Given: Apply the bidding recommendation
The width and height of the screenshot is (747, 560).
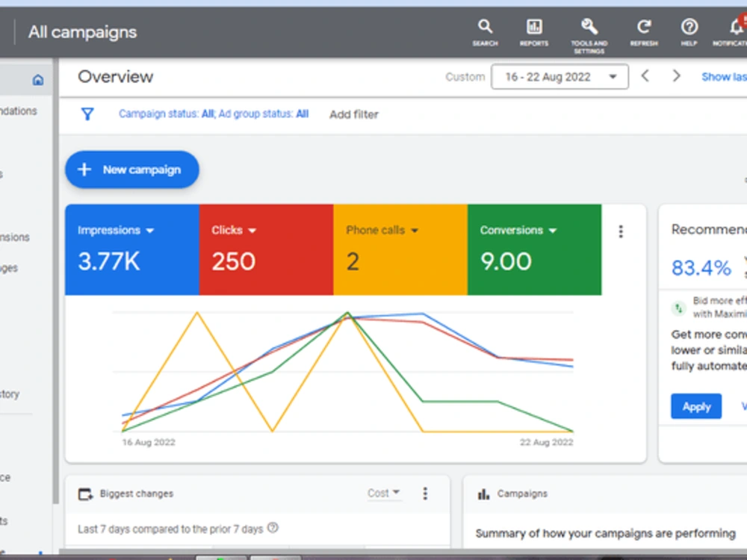Looking at the screenshot, I should click(x=696, y=406).
